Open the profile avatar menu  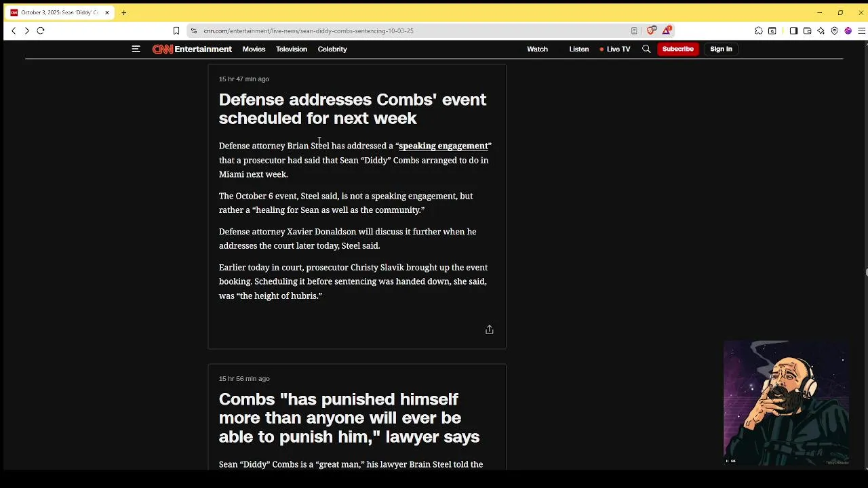pos(848,30)
